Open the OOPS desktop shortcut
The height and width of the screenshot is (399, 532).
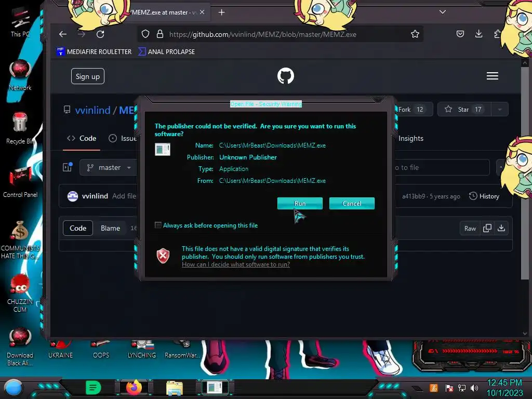pos(101,350)
